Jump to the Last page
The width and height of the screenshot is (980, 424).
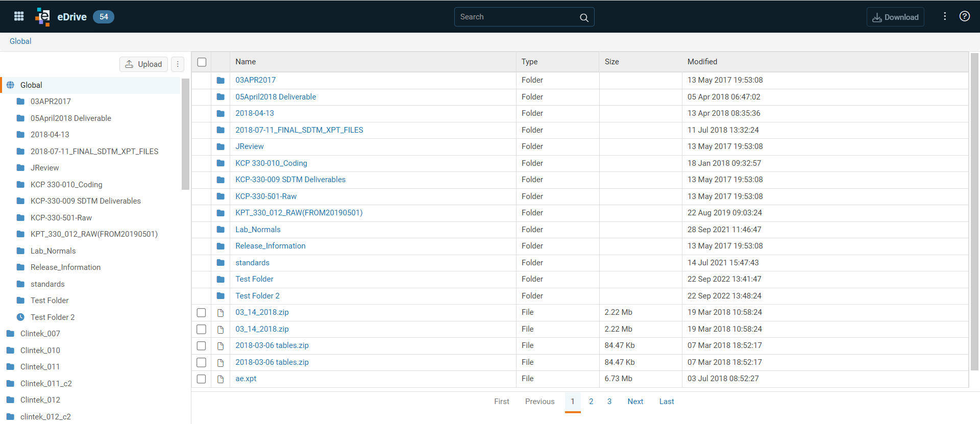click(x=667, y=402)
